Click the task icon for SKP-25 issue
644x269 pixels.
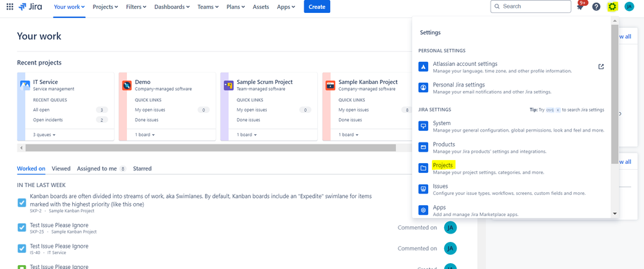tap(22, 228)
